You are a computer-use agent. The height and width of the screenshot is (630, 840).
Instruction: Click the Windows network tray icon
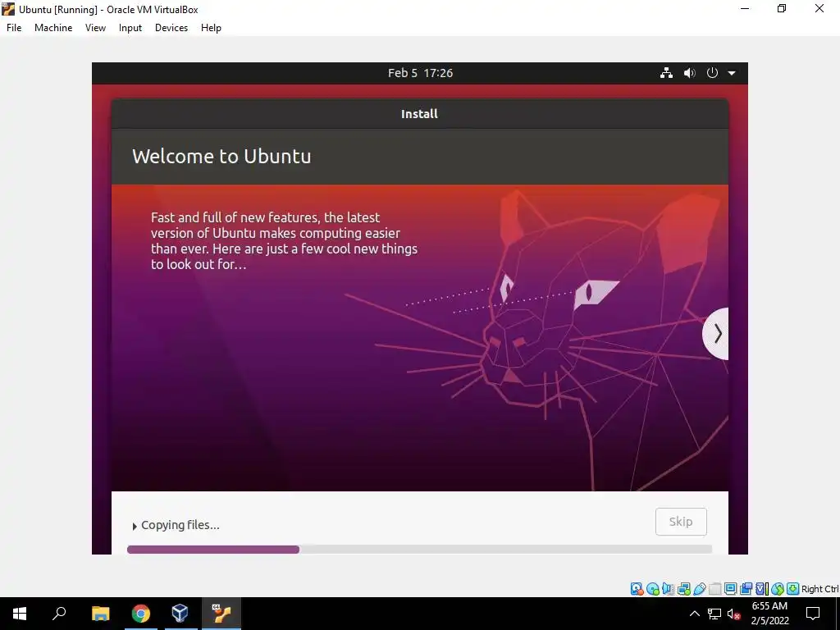point(714,614)
